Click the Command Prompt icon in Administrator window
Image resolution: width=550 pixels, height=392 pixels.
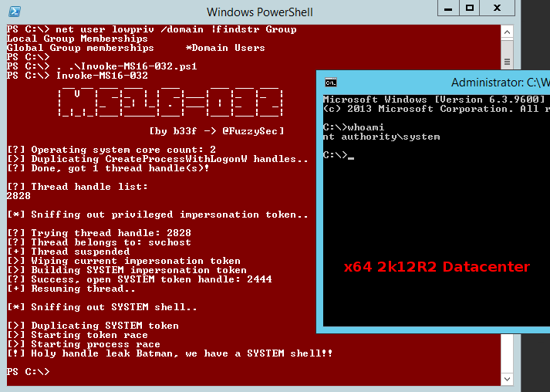coord(331,83)
